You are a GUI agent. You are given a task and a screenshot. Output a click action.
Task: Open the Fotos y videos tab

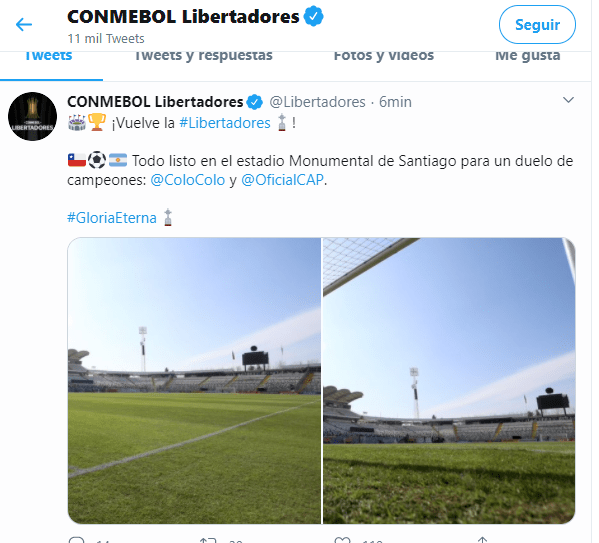(384, 56)
